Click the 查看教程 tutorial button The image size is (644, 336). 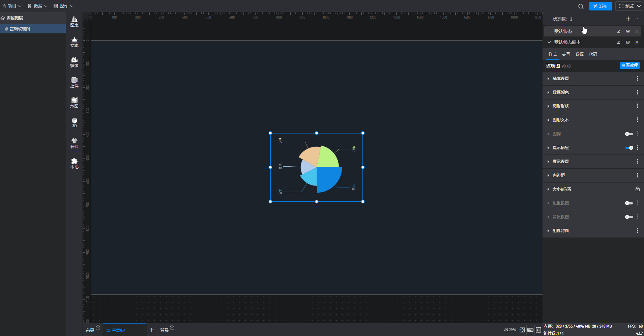(x=630, y=65)
